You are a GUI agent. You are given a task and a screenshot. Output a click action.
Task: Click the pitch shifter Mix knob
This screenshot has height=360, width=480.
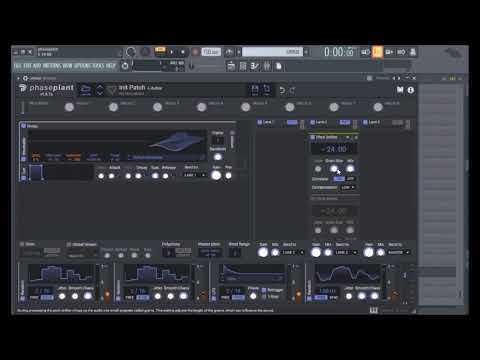pos(350,169)
